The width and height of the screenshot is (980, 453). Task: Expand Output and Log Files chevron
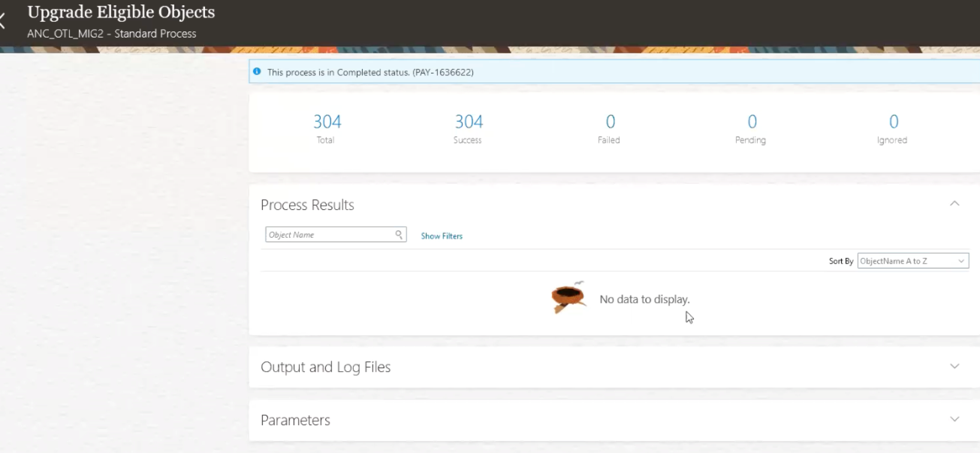coord(954,366)
